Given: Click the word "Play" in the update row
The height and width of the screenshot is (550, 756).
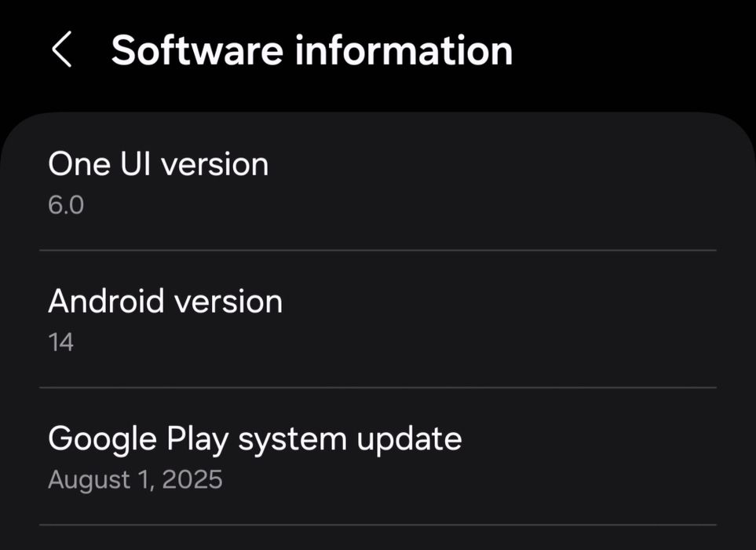Looking at the screenshot, I should [195, 438].
